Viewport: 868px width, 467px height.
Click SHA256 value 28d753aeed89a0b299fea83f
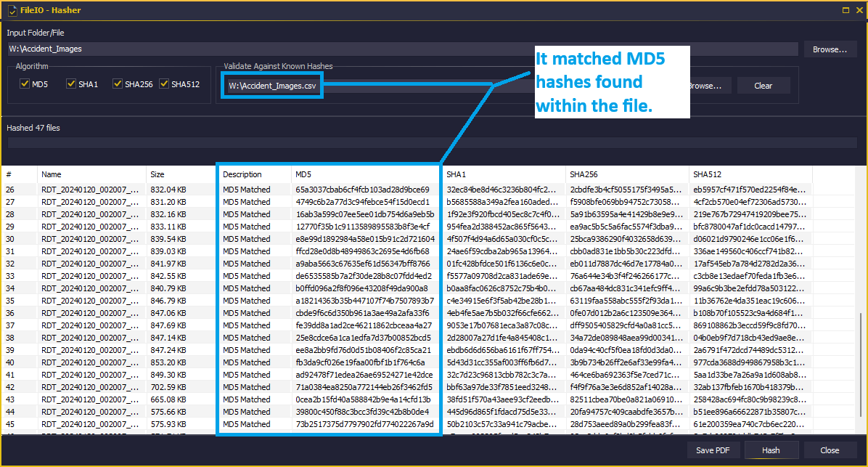(626, 424)
